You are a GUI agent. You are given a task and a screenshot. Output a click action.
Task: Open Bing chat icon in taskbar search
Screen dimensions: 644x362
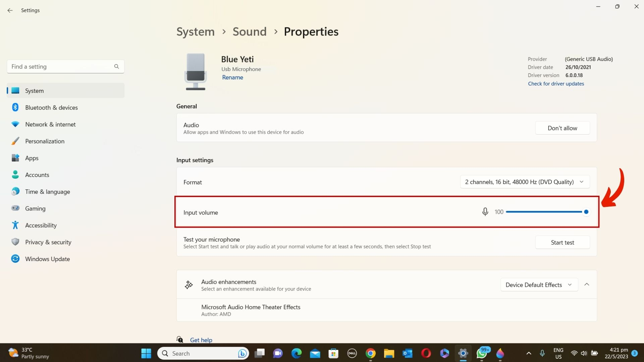tap(242, 353)
